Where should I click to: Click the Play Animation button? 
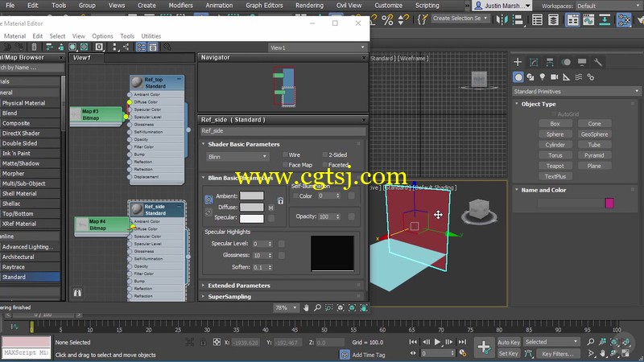pos(437,342)
